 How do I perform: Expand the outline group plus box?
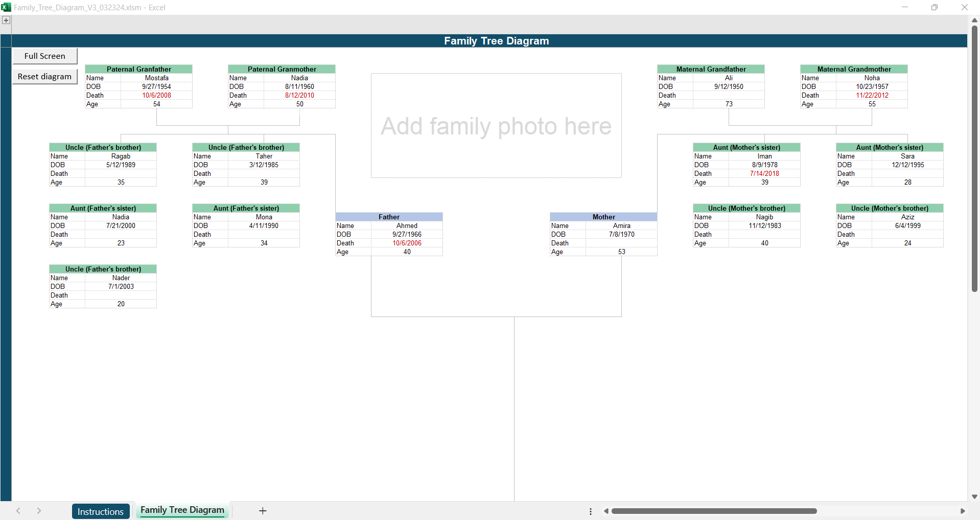tap(6, 20)
